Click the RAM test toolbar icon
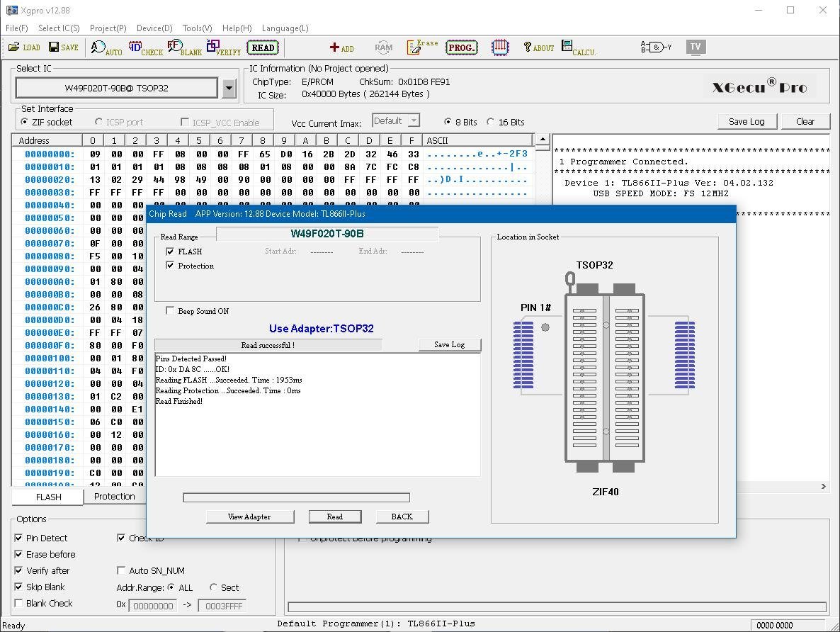 coord(384,47)
